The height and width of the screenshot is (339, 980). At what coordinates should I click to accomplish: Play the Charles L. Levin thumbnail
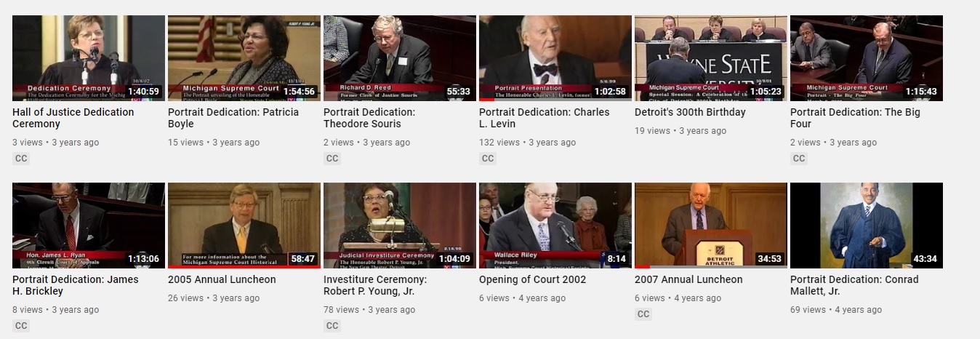tap(555, 58)
